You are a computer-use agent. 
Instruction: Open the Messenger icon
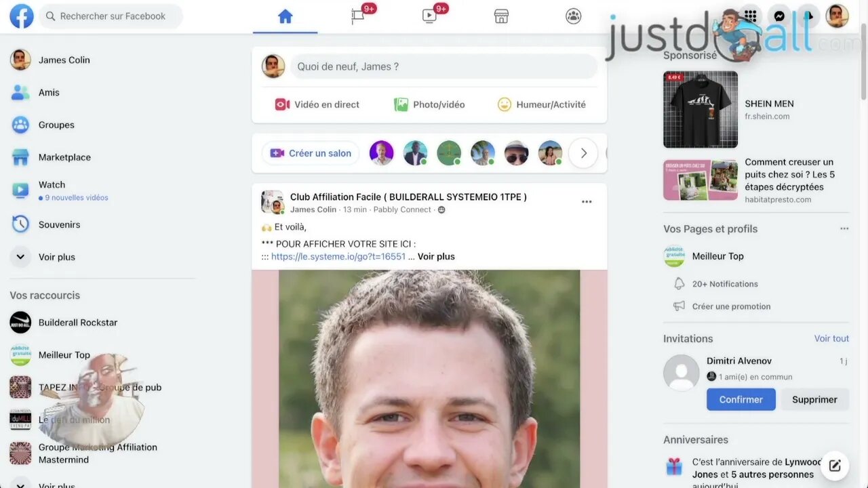click(x=780, y=16)
